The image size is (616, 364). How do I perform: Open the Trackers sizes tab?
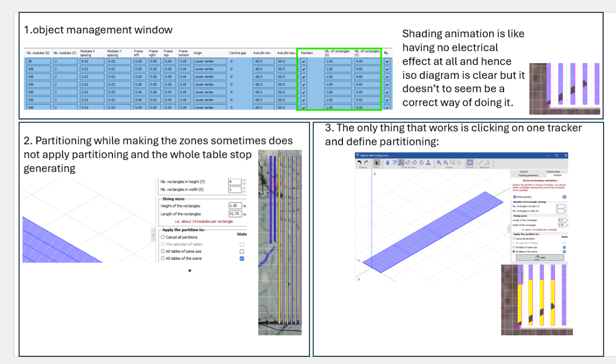(x=553, y=171)
